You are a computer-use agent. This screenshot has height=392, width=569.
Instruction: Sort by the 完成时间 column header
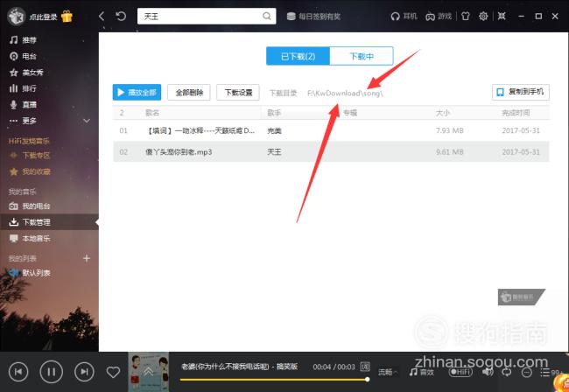[x=516, y=113]
